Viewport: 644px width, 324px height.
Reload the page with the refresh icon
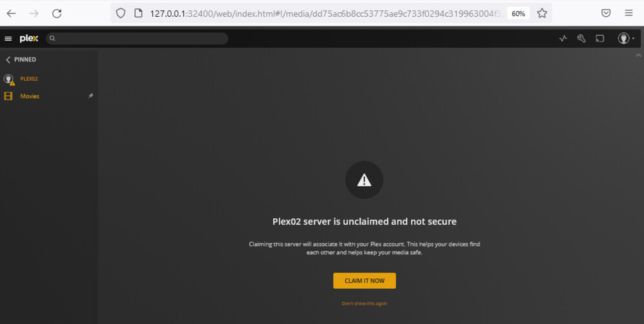click(57, 14)
